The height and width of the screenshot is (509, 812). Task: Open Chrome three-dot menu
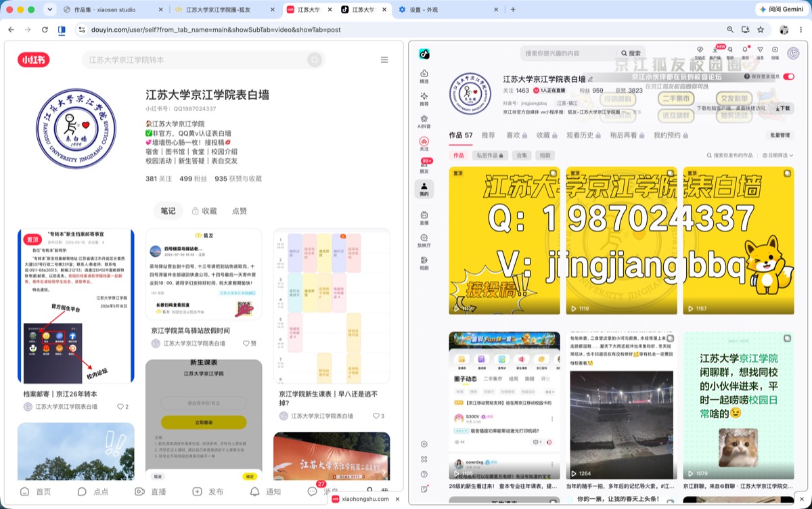pos(801,30)
